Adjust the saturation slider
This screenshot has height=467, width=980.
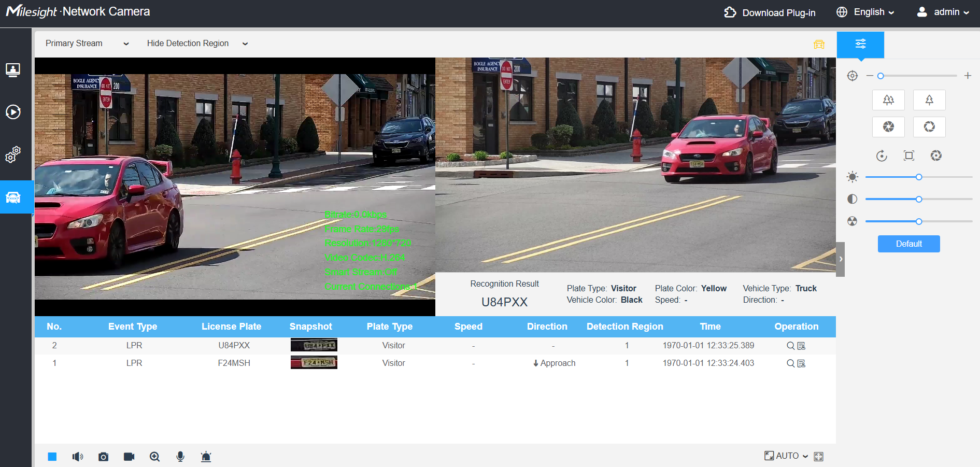tap(919, 221)
